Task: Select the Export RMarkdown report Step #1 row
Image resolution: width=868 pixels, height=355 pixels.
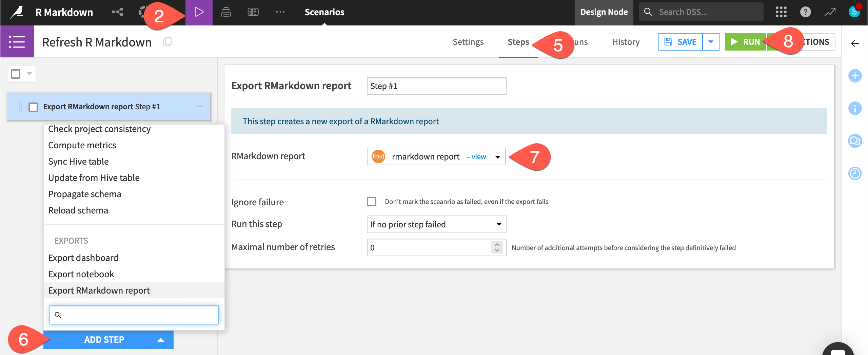Action: point(108,107)
